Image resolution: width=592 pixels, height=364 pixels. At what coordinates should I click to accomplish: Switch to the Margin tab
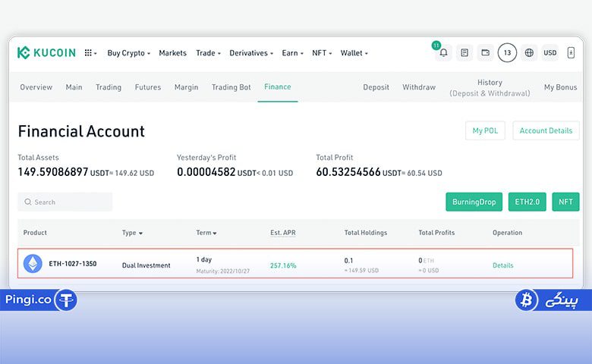(x=186, y=87)
